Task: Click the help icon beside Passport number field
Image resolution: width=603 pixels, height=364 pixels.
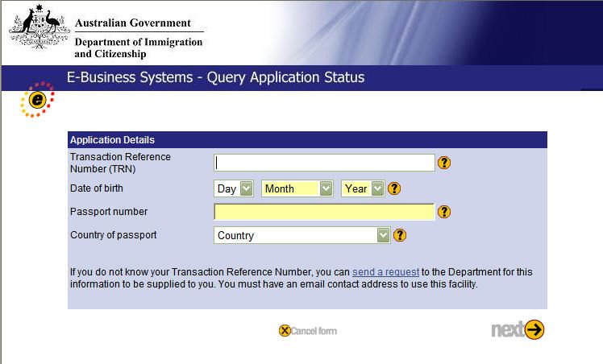Action: [444, 212]
